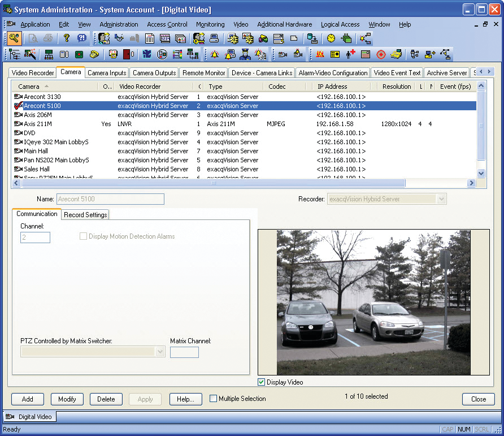Check the Multiple Selection checkbox
This screenshot has height=436, width=504.
tap(213, 399)
